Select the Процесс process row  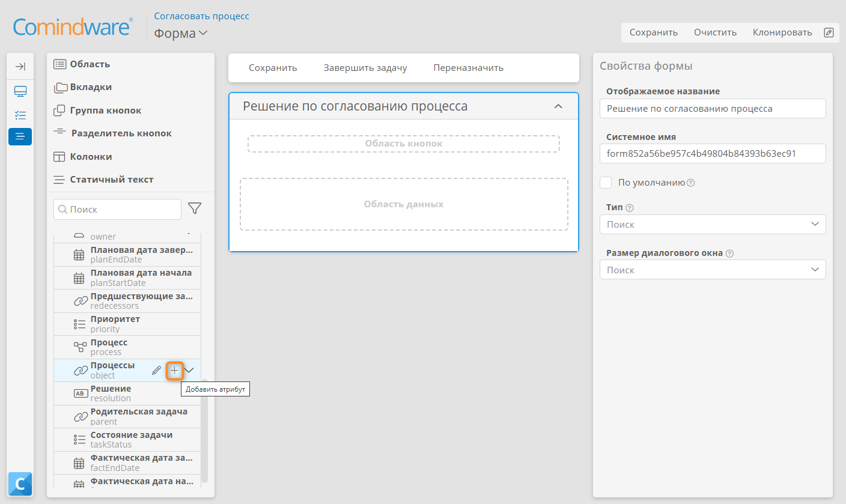click(127, 347)
